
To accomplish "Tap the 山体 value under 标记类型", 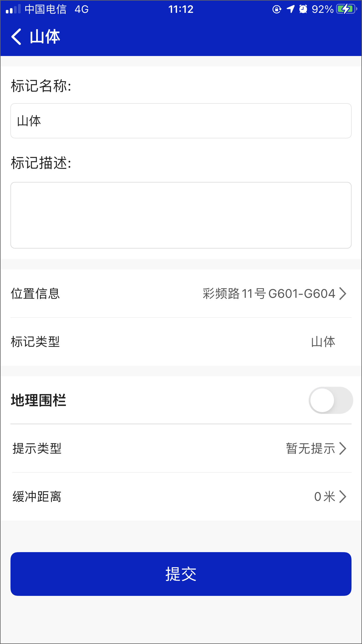I will [x=323, y=342].
